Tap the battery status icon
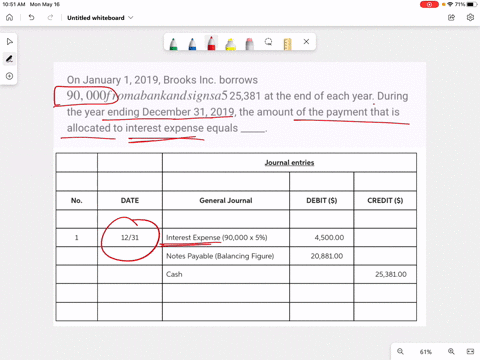 pyautogui.click(x=472, y=4)
